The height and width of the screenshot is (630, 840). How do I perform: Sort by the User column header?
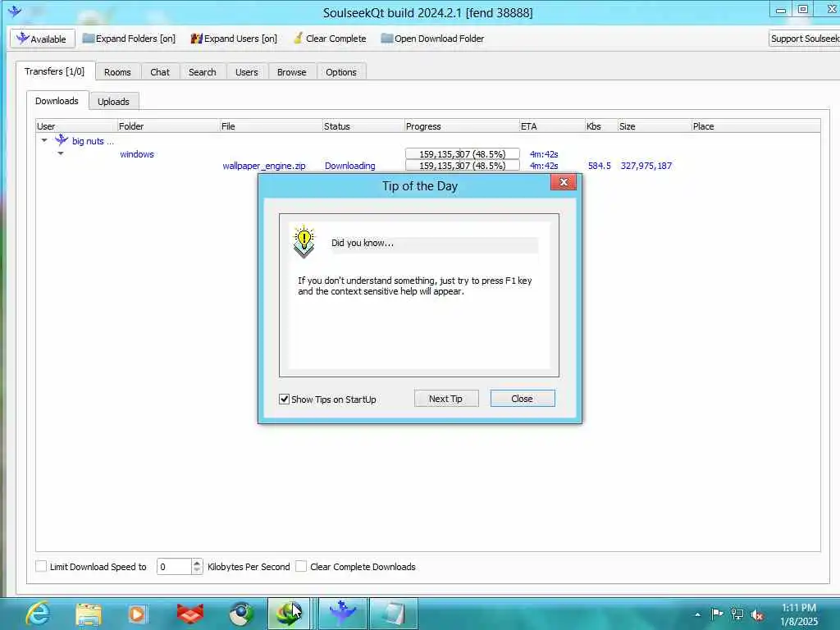(76, 126)
